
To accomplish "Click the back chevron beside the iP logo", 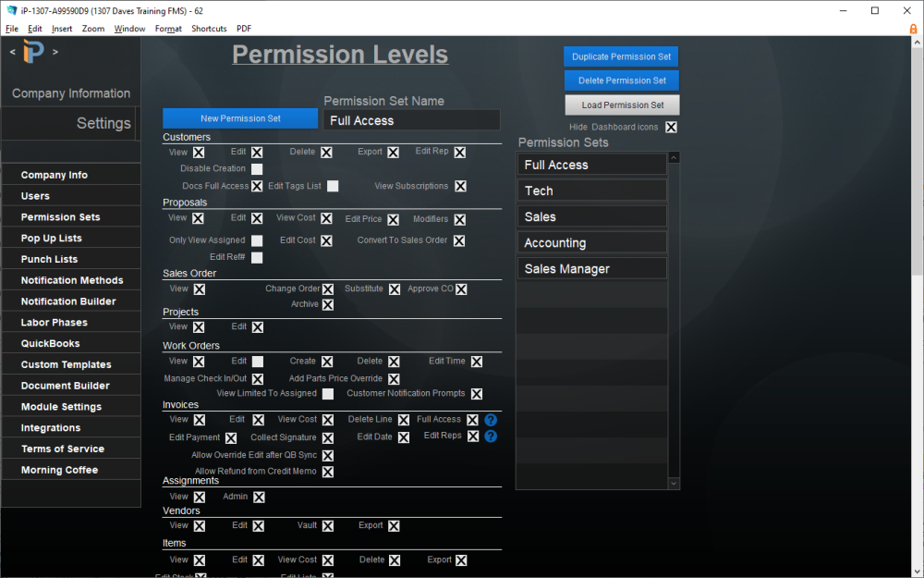I will (12, 51).
